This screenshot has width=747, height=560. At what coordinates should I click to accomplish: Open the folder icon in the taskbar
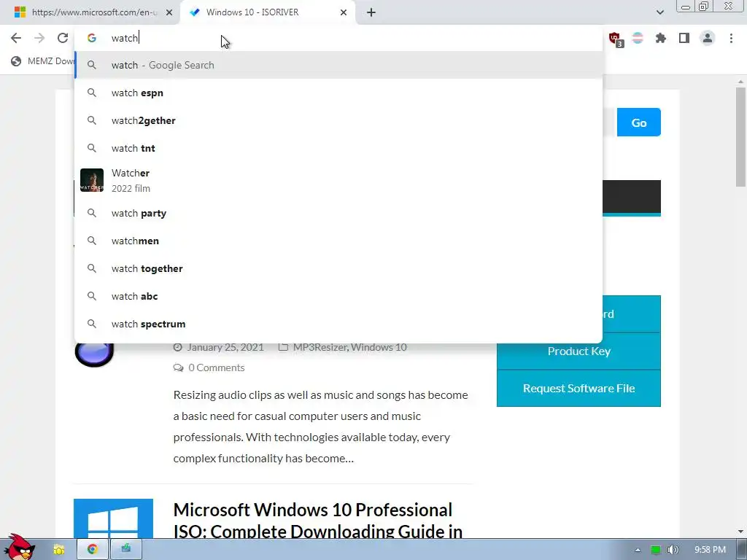(58, 550)
